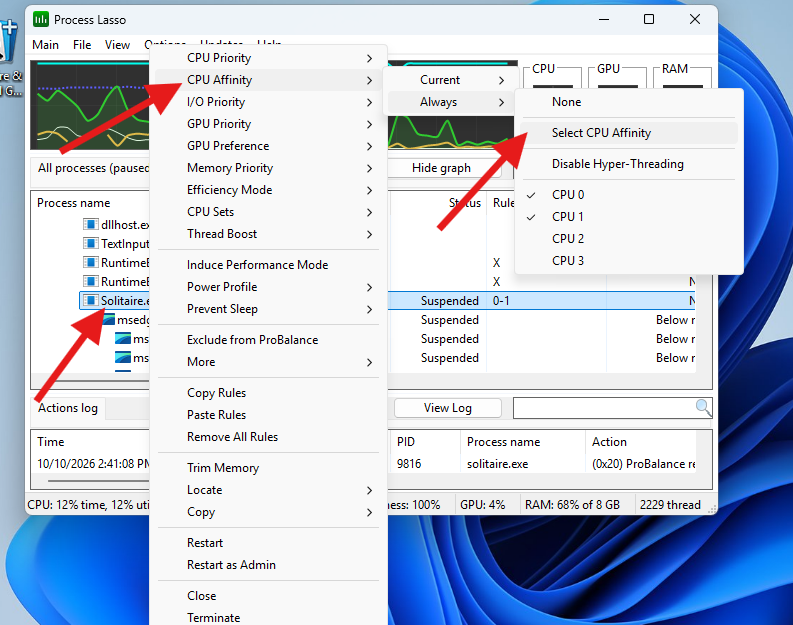Click the TextInput process icon
Screen dimensions: 793x625
pos(91,243)
